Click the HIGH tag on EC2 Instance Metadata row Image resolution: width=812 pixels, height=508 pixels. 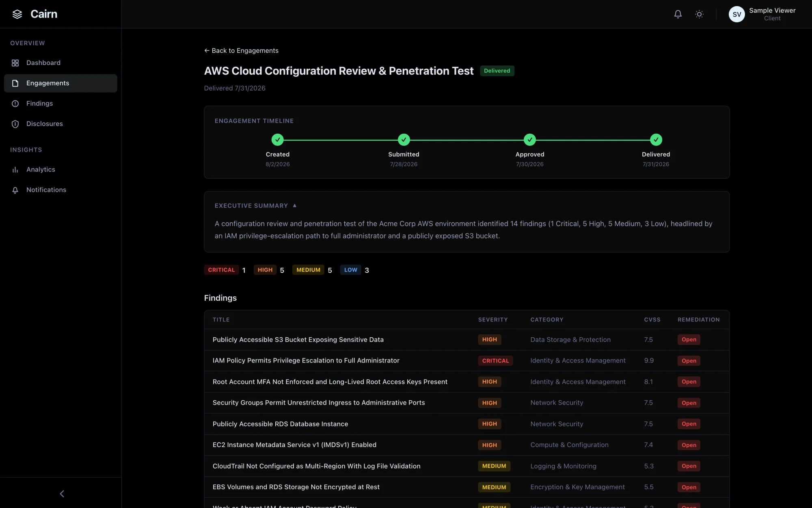(490, 445)
